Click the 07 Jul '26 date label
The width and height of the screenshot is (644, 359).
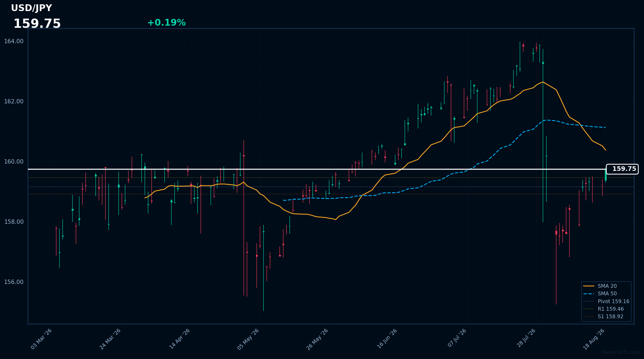click(x=457, y=338)
